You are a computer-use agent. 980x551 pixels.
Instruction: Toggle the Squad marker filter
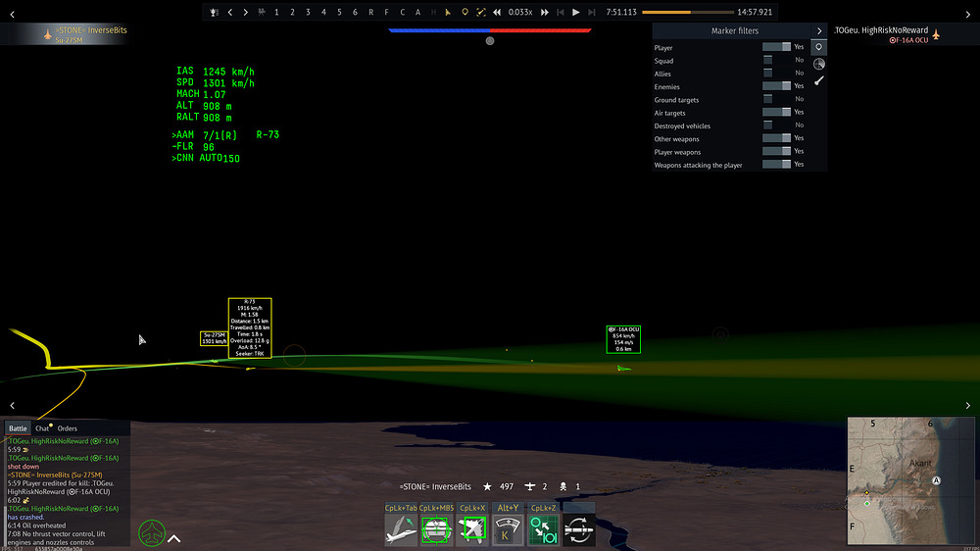coord(776,60)
